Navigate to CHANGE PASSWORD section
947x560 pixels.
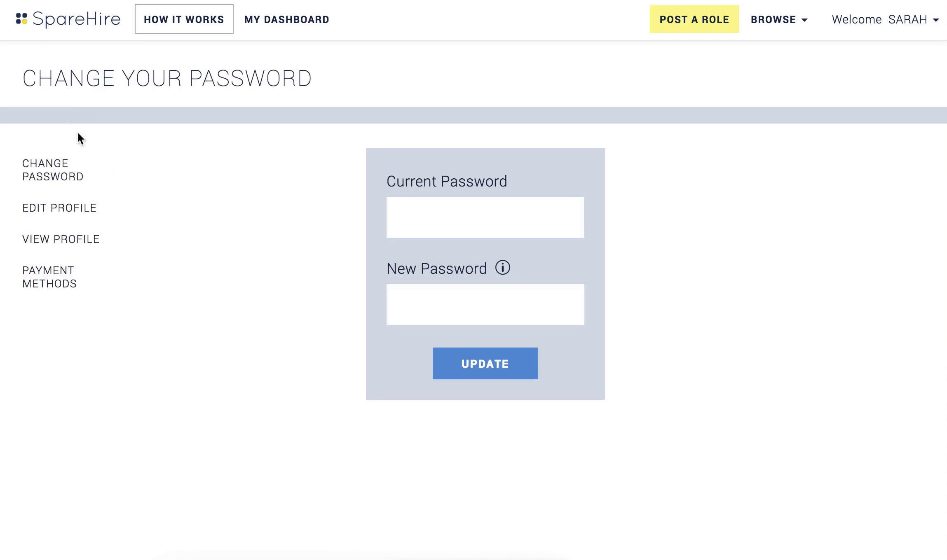[53, 169]
